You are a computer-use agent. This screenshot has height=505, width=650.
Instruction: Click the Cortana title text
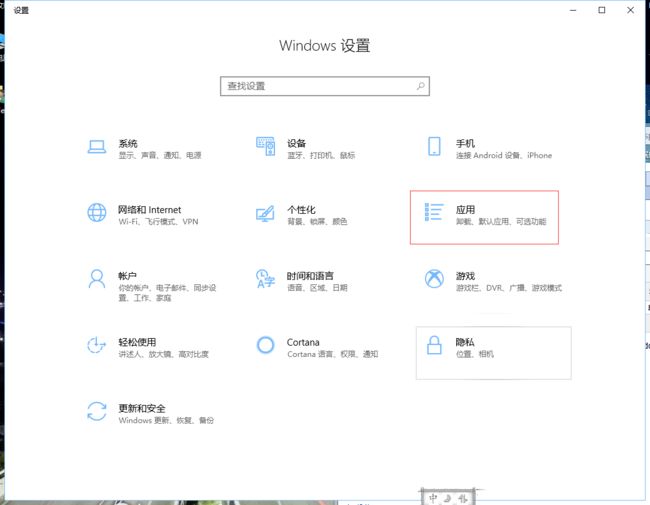pyautogui.click(x=303, y=342)
